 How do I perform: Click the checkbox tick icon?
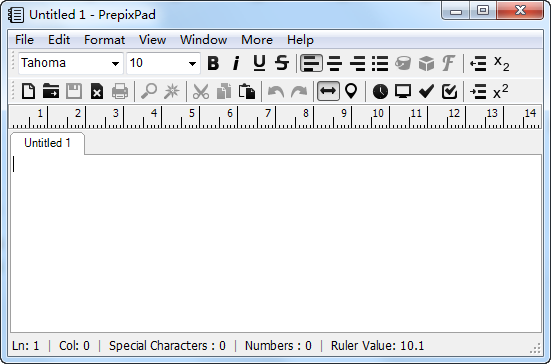tap(449, 91)
